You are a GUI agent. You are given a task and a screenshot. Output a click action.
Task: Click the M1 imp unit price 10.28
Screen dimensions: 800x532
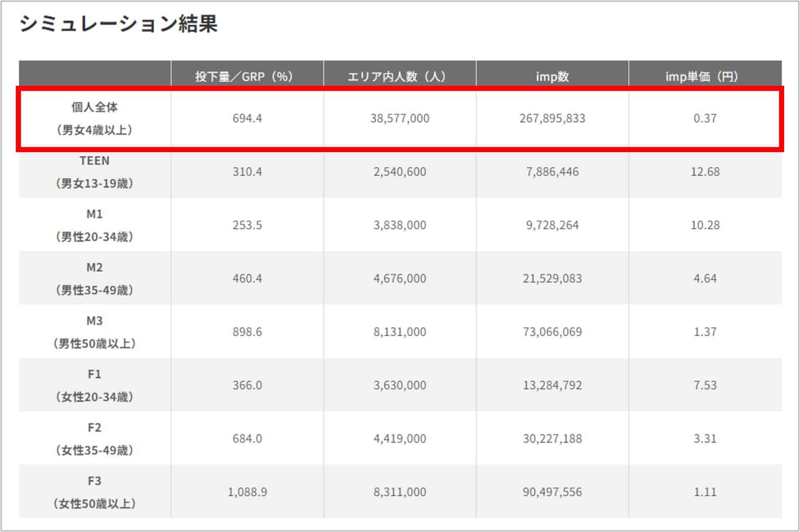[x=705, y=225]
